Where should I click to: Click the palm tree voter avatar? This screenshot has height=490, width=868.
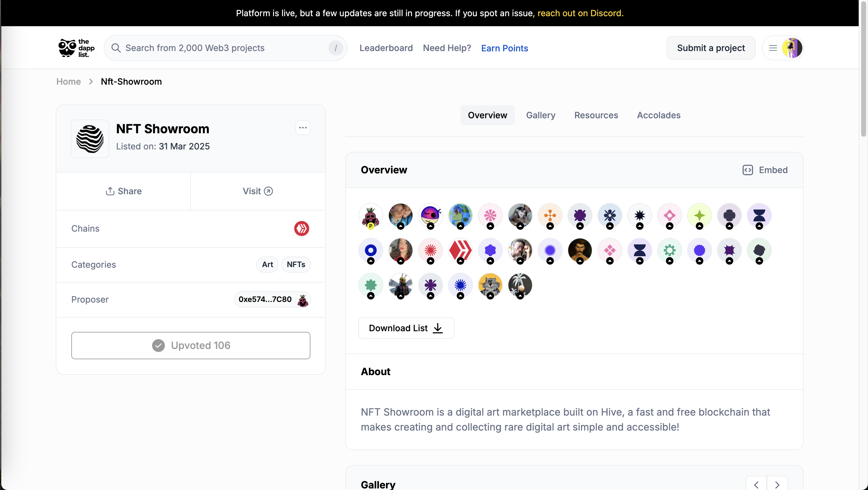(x=520, y=285)
